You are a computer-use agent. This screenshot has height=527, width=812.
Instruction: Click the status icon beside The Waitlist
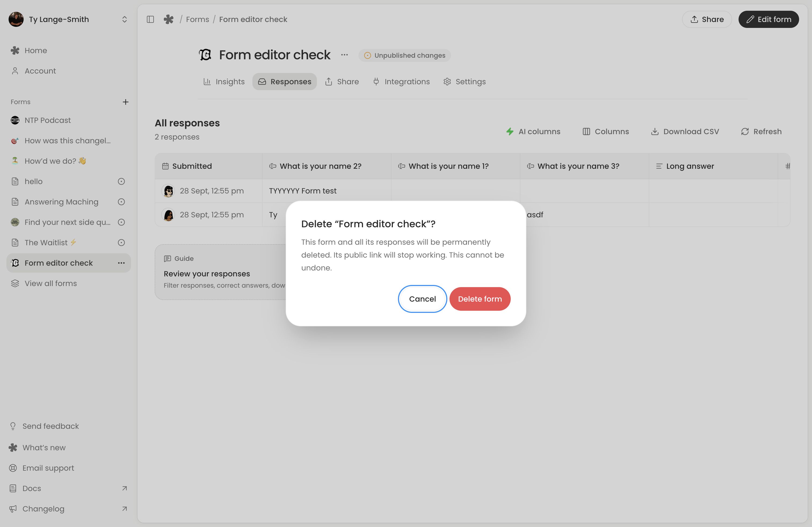click(x=121, y=243)
